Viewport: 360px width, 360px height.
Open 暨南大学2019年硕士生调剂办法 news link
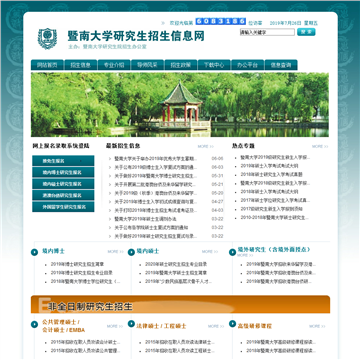(145, 219)
